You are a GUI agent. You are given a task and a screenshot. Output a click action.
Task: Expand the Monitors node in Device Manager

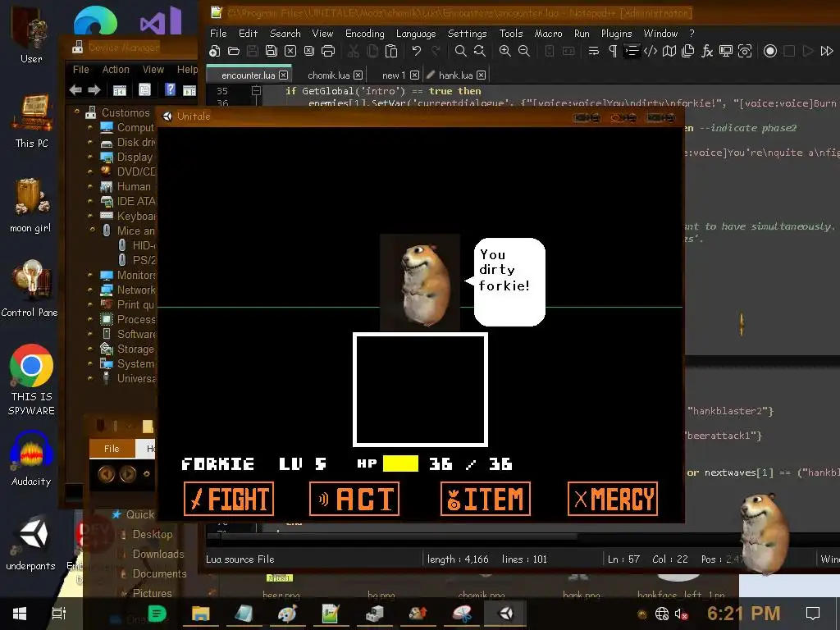pyautogui.click(x=89, y=275)
